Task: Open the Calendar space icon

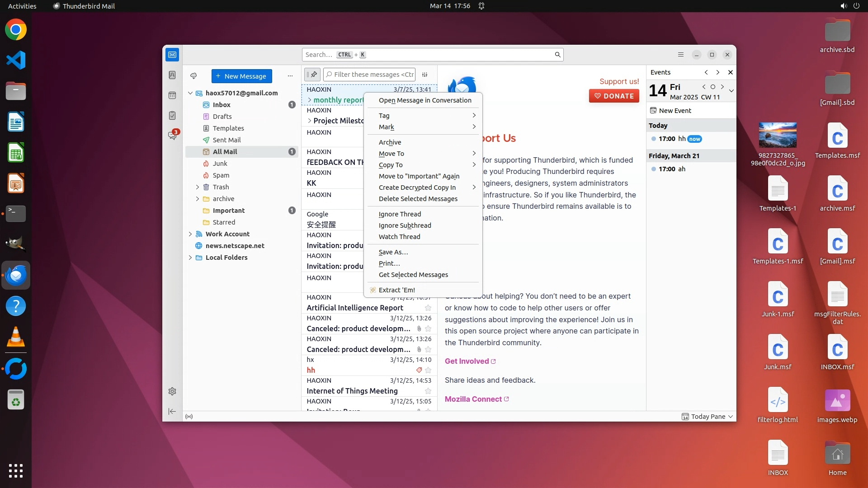Action: point(172,95)
